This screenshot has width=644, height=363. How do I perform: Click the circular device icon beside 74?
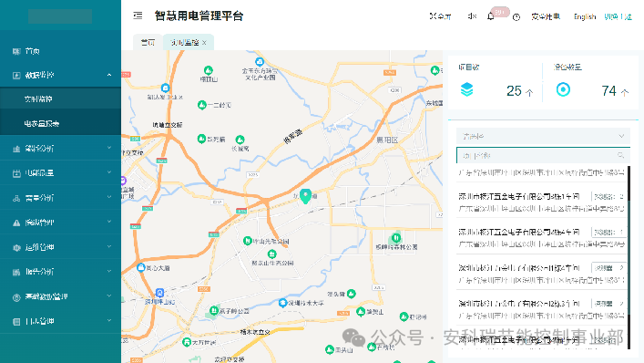(563, 89)
